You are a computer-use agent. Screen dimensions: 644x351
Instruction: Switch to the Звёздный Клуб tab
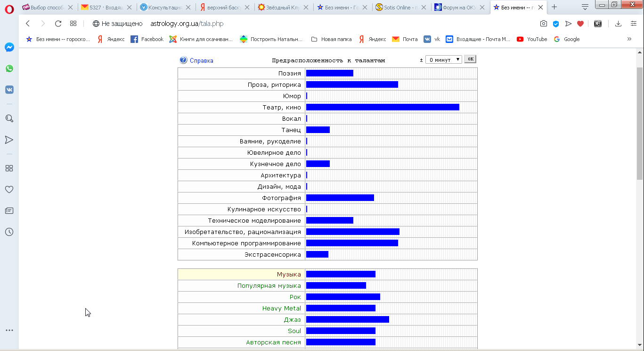coord(283,7)
